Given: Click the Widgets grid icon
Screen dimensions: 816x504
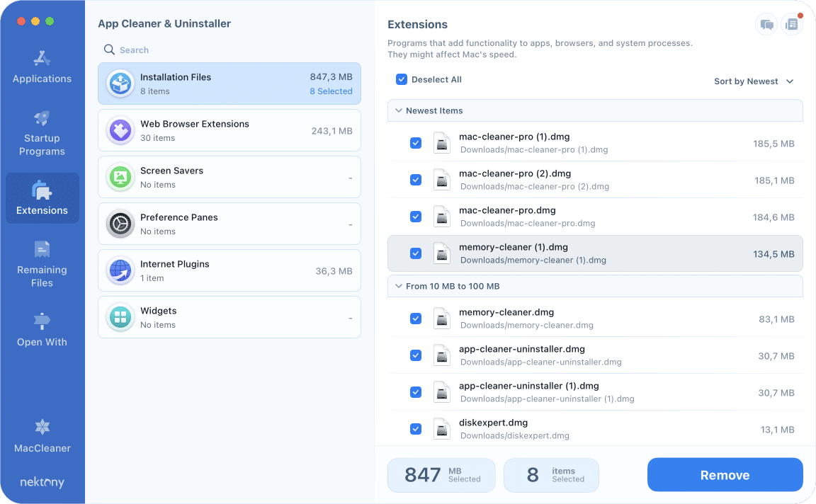Looking at the screenshot, I should pos(120,317).
